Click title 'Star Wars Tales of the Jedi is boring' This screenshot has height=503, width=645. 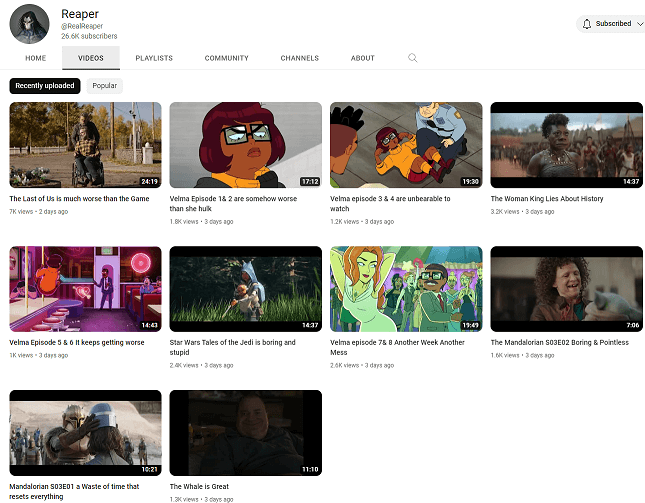[232, 347]
